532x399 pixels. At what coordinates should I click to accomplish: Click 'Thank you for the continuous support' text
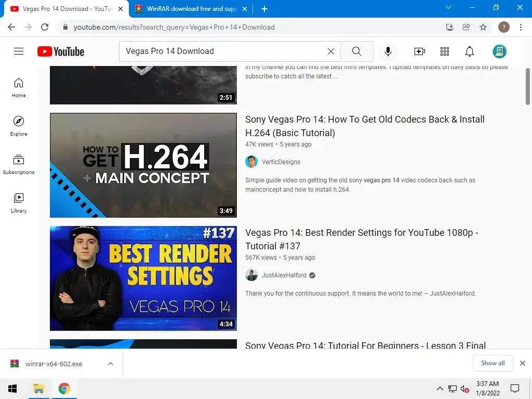tap(361, 294)
